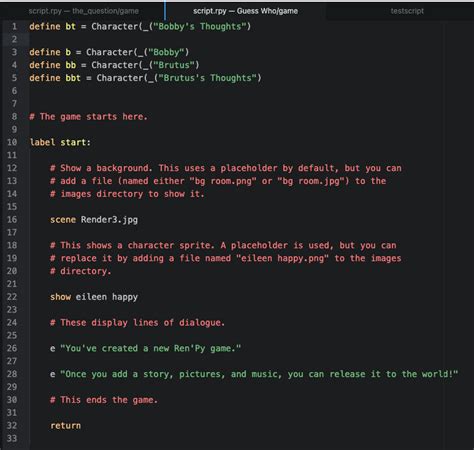Image resolution: width=474 pixels, height=450 pixels.
Task: Click the variable name bt on line 1
Action: 70,26
